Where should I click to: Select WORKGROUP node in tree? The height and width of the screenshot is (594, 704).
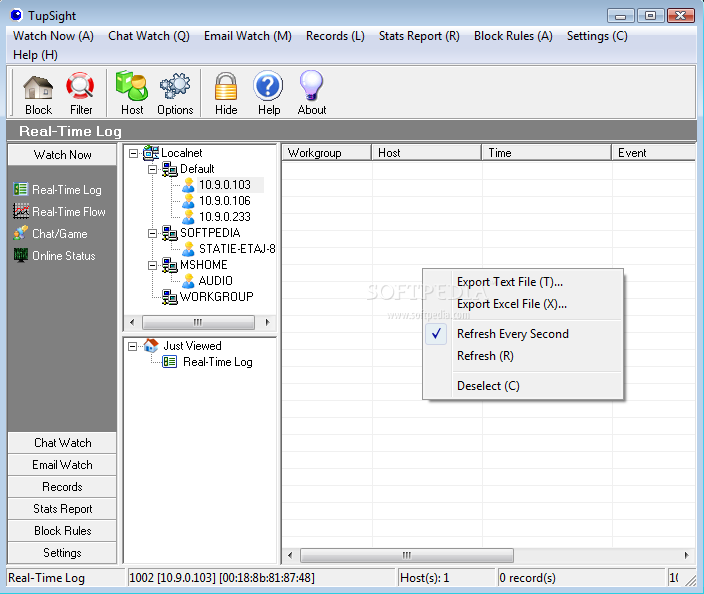tap(208, 296)
